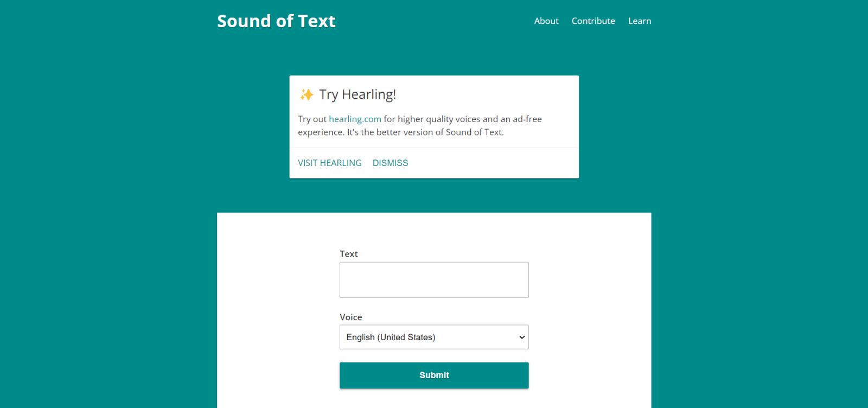The image size is (868, 408).
Task: Click the Sound of Text title text
Action: pyautogui.click(x=276, y=21)
